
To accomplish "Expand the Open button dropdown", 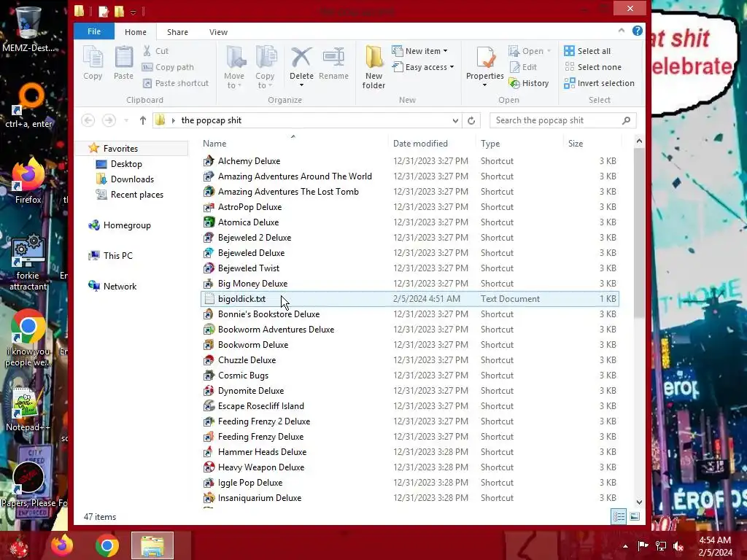I will (549, 51).
